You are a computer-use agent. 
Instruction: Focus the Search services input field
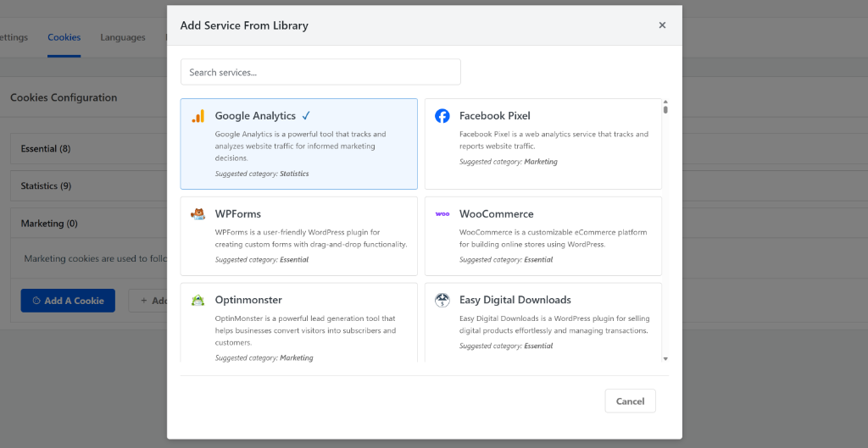320,72
